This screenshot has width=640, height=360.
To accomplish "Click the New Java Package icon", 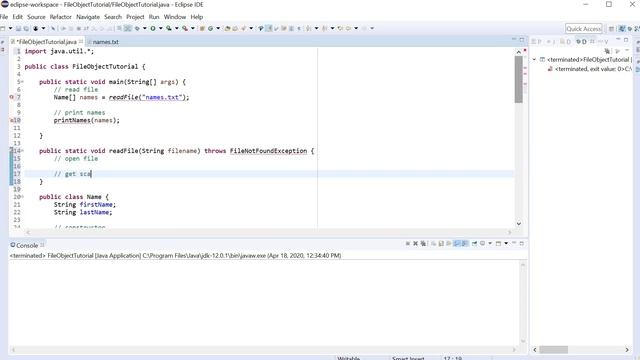I will 202,29.
